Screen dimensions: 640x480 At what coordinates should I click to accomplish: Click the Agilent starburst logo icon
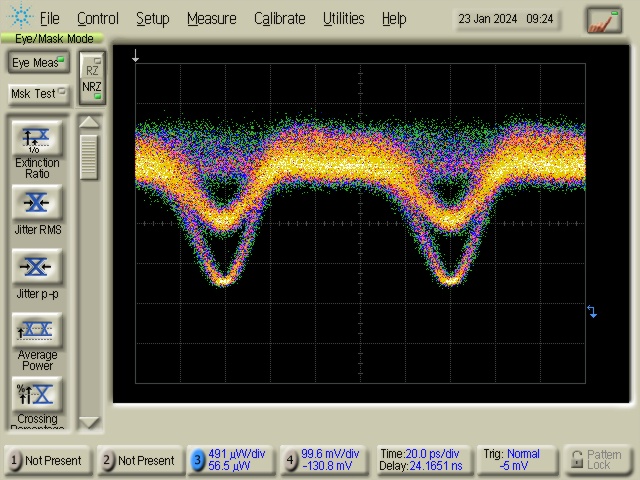tap(19, 18)
